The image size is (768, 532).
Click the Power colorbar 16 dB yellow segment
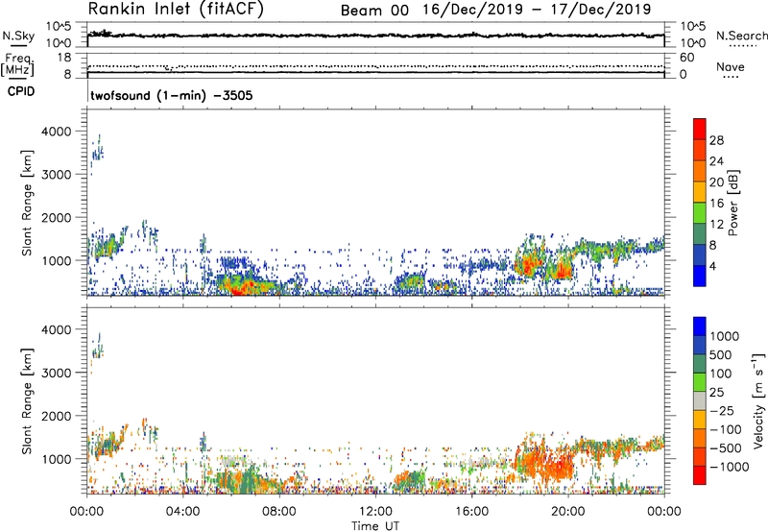tap(700, 192)
